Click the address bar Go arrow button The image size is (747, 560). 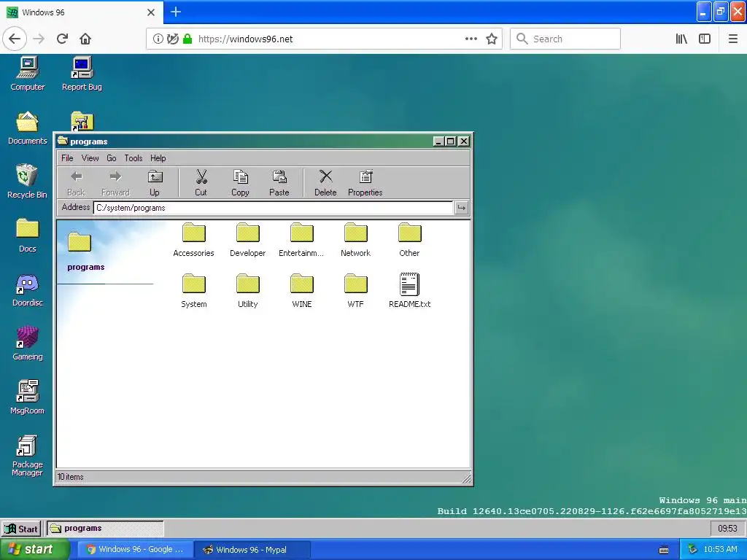point(461,208)
